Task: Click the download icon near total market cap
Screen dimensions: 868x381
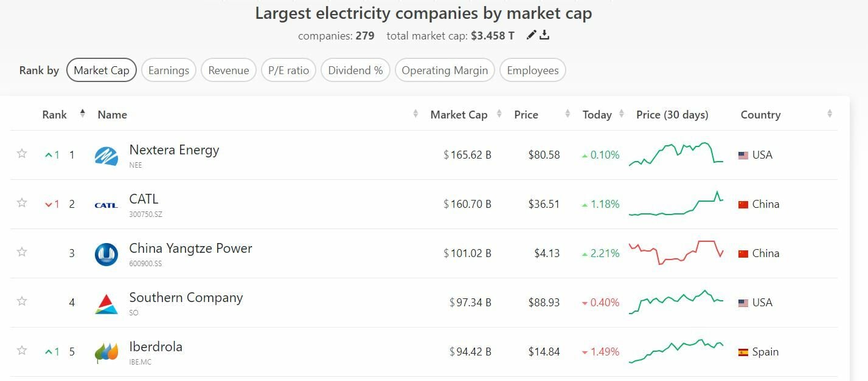Action: (545, 35)
